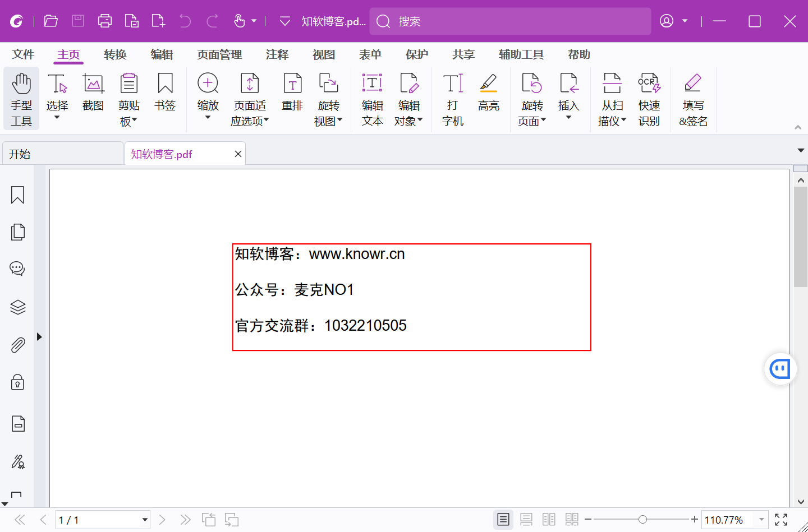Viewport: 808px width, 532px height.
Task: Activate the Typewriter (打字机) tool
Action: (x=453, y=99)
